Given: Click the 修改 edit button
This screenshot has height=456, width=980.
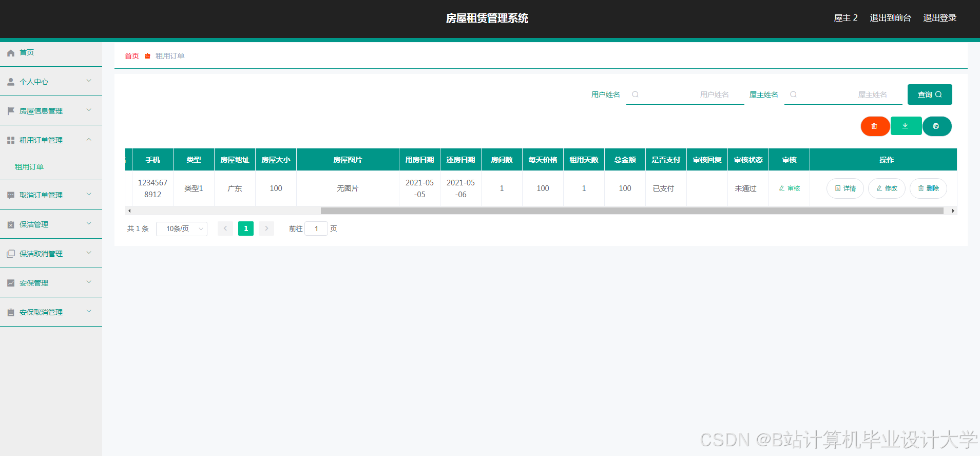Looking at the screenshot, I should pos(887,188).
